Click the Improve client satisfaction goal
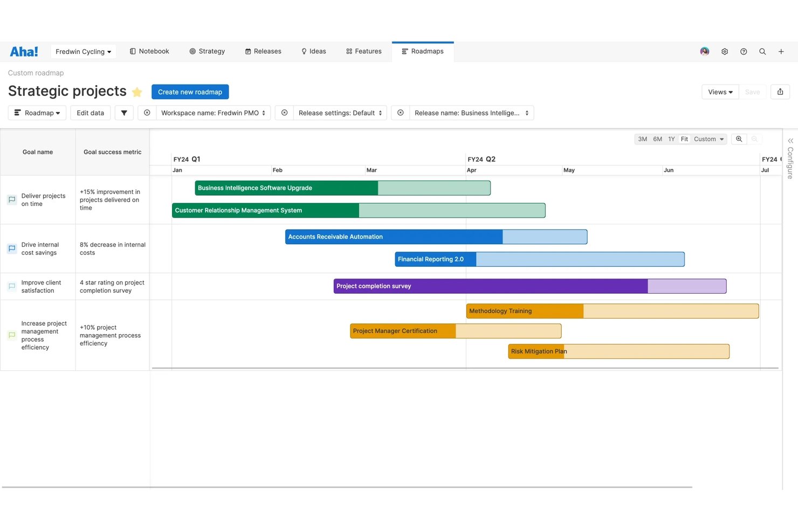The width and height of the screenshot is (798, 532). [x=41, y=287]
